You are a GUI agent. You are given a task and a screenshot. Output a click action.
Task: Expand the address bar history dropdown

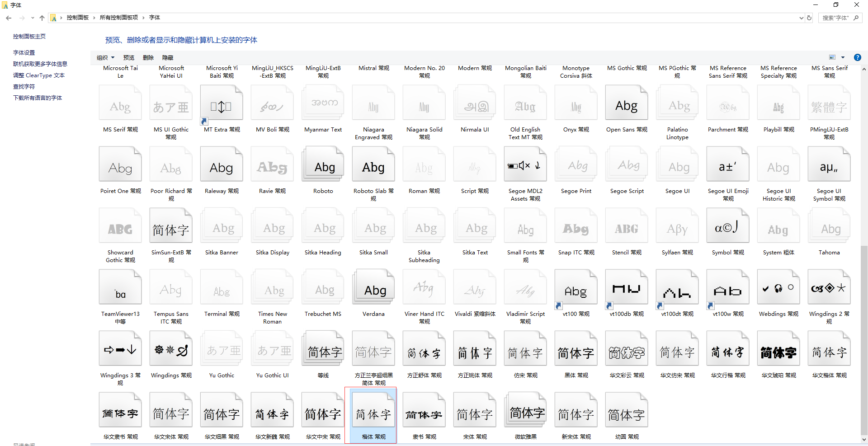[802, 18]
